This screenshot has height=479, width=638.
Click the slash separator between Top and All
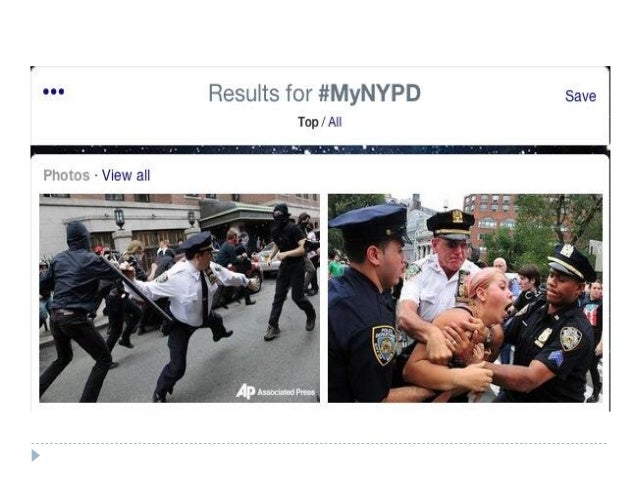[x=323, y=122]
